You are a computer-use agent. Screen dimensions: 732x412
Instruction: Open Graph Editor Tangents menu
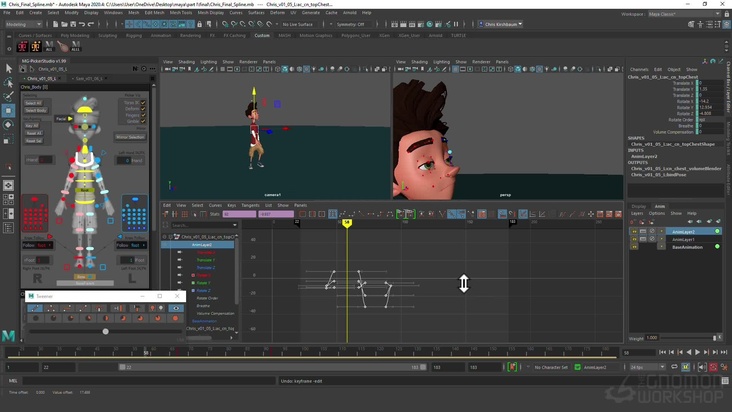(x=250, y=205)
